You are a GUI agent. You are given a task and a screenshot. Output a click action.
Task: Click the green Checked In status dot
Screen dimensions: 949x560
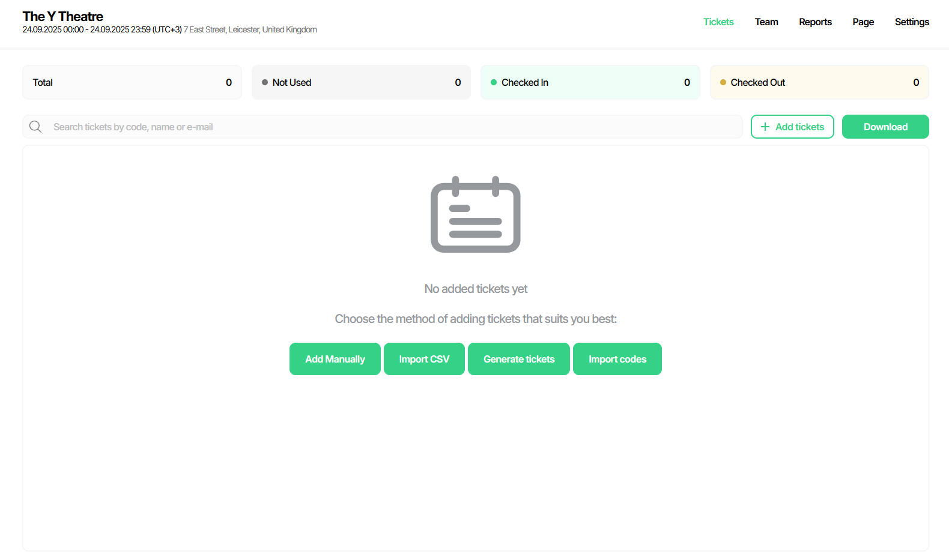pyautogui.click(x=494, y=82)
